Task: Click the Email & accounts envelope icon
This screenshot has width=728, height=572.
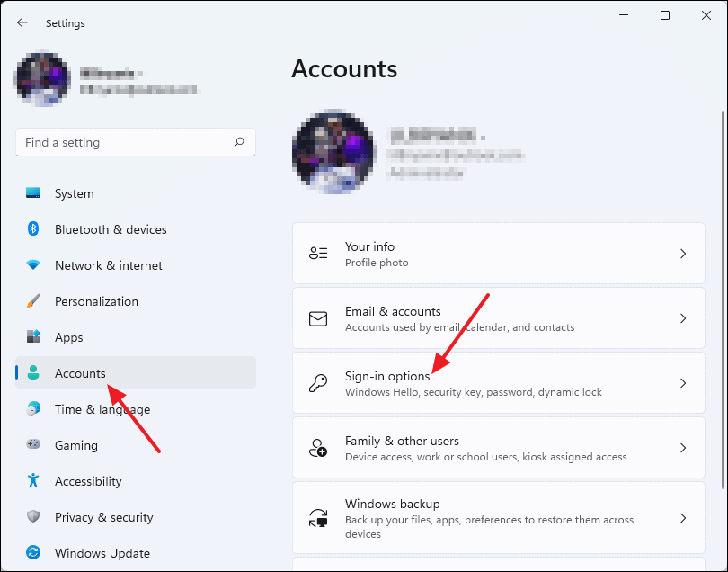Action: click(318, 317)
